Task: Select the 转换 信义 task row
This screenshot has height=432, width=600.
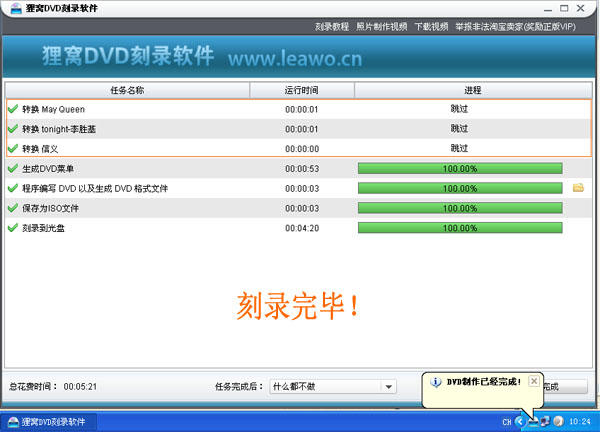Action: point(299,148)
